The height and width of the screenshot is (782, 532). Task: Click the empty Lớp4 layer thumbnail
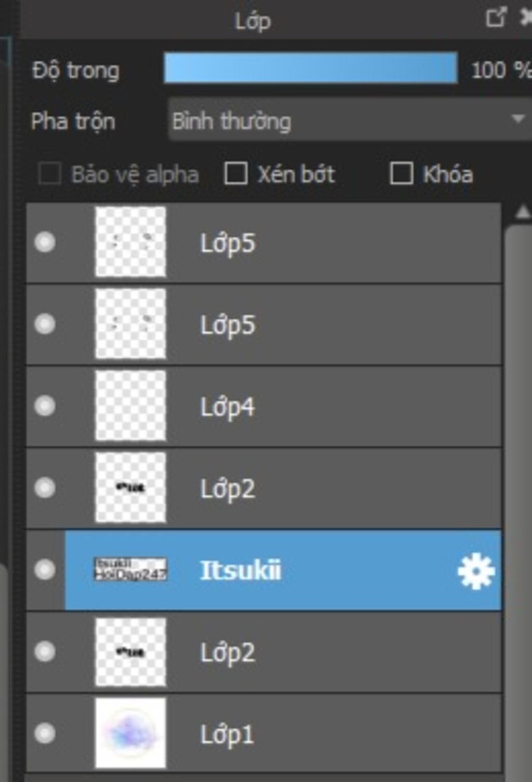point(130,406)
